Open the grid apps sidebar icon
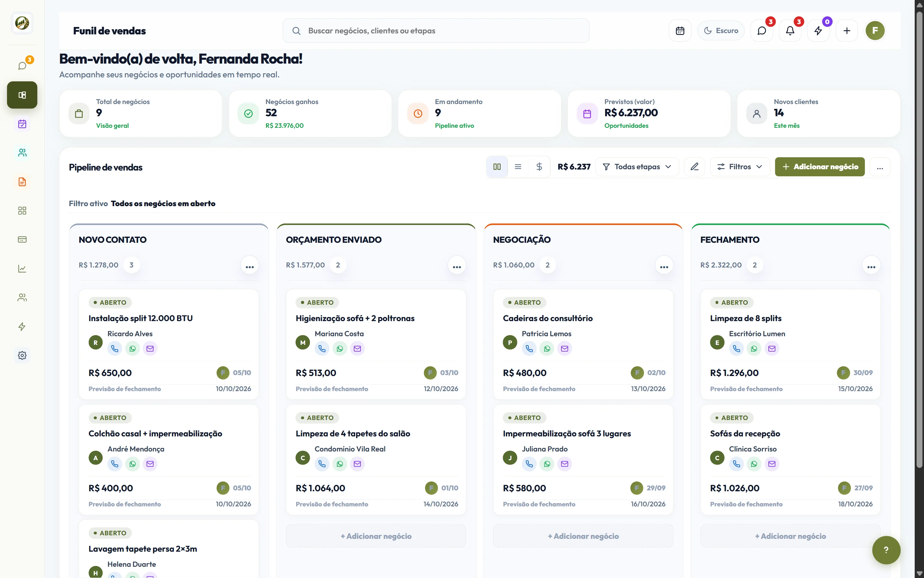Viewport: 924px width, 578px height. (22, 211)
